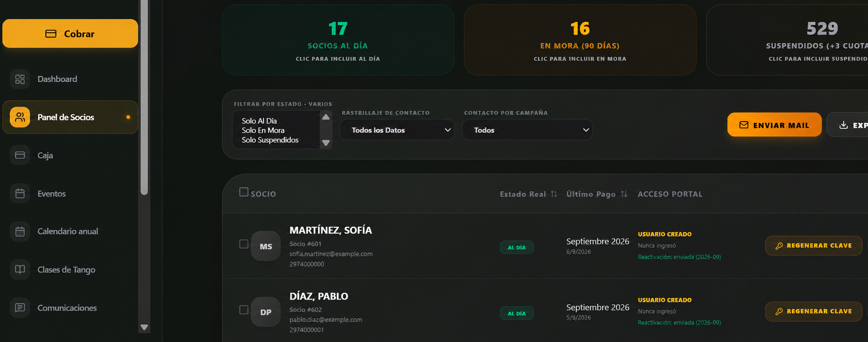Click email pablo.diaz@example.com
Screen dimensions: 868x342
click(x=326, y=319)
